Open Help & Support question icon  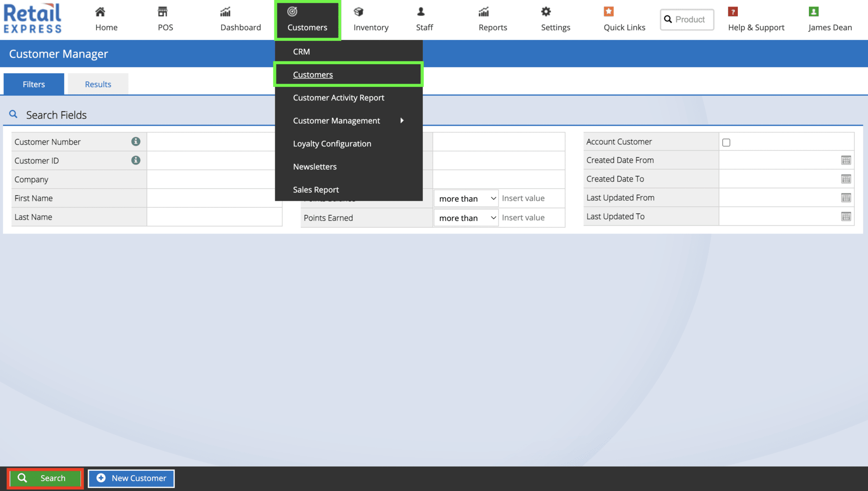(733, 12)
